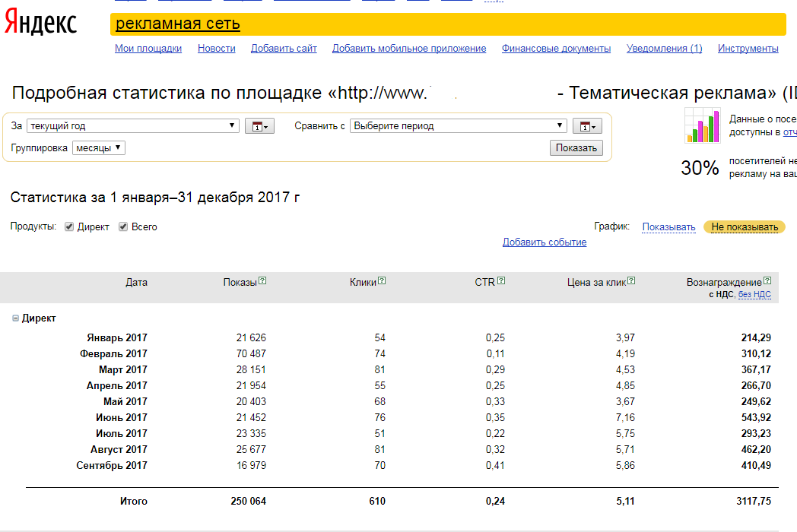Click the total impressions 250 064
The width and height of the screenshot is (797, 532).
pyautogui.click(x=248, y=501)
